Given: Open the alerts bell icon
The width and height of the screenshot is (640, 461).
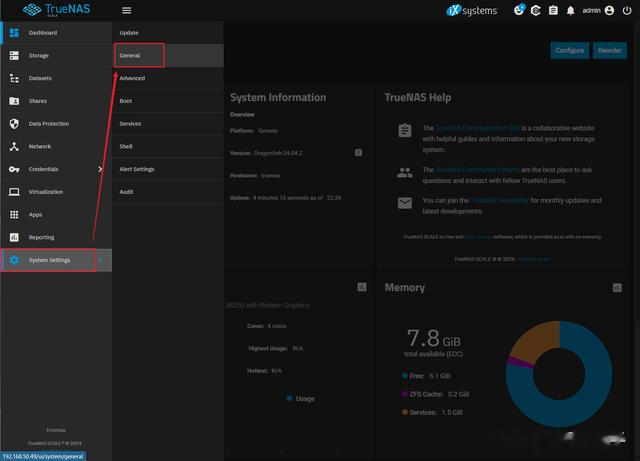Looking at the screenshot, I should tap(571, 11).
